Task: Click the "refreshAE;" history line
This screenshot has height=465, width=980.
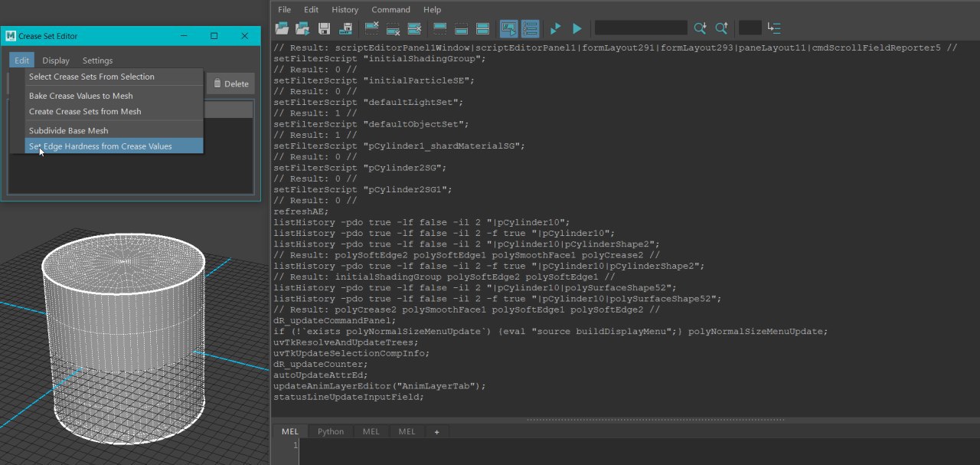Action: coord(301,211)
